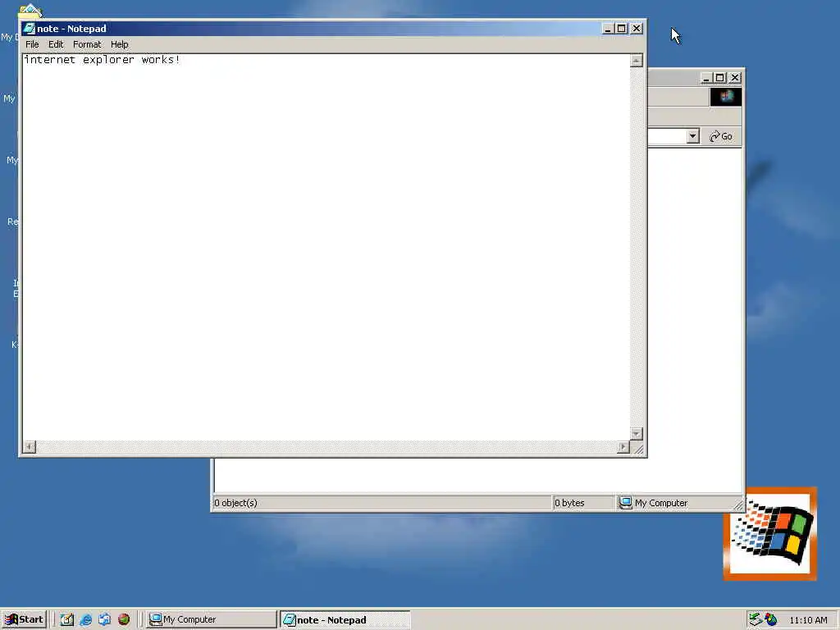The width and height of the screenshot is (840, 630).
Task: Close the My Computer window
Action: (735, 78)
